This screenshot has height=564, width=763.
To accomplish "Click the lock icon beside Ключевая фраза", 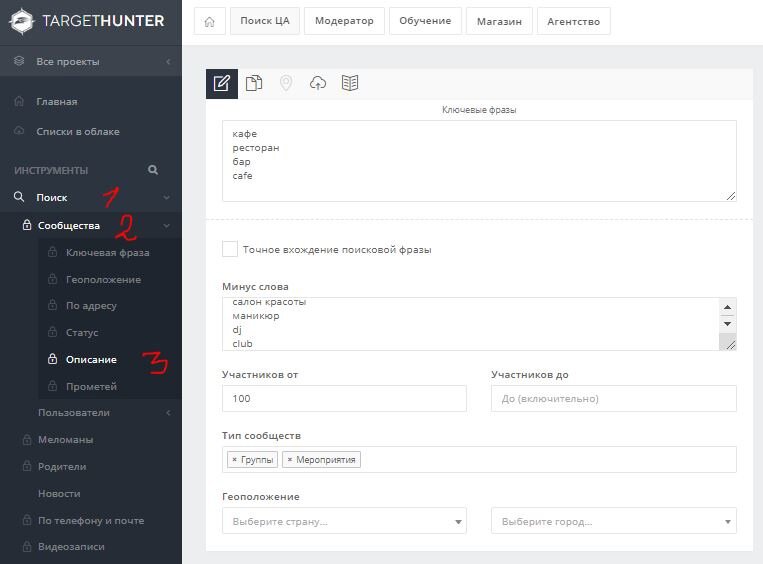I will (x=52, y=252).
